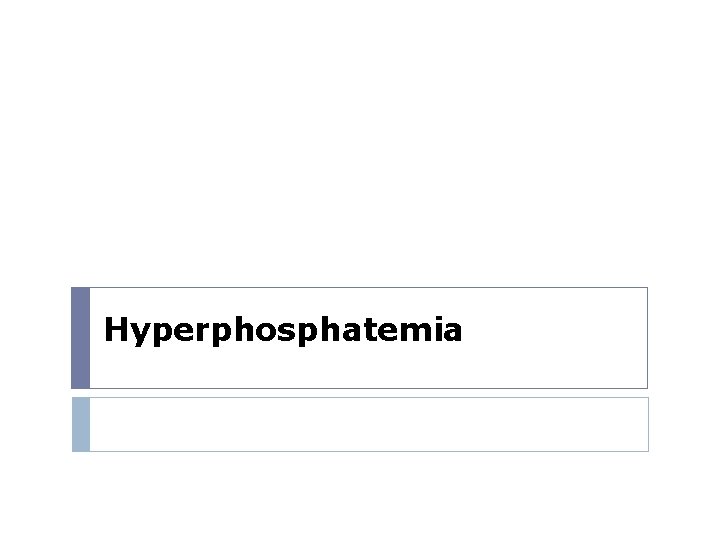The image size is (720, 540).
Task: Click blank white area above title box
Action: point(360,142)
